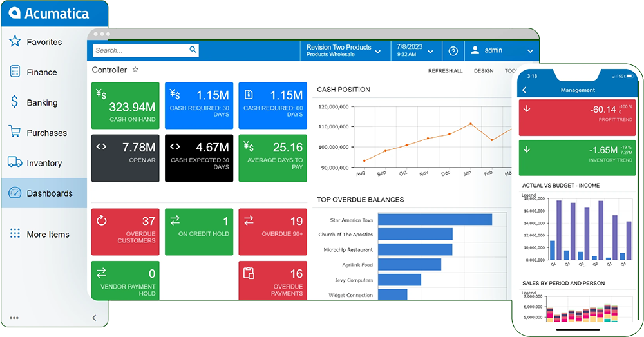The image size is (644, 337).
Task: Open the Inventory Trend tile on phone
Action: (577, 158)
